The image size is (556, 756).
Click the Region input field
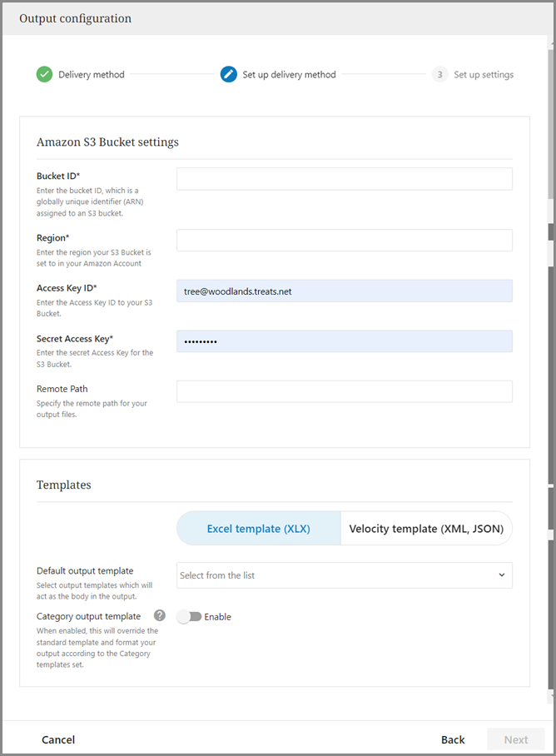coord(344,241)
